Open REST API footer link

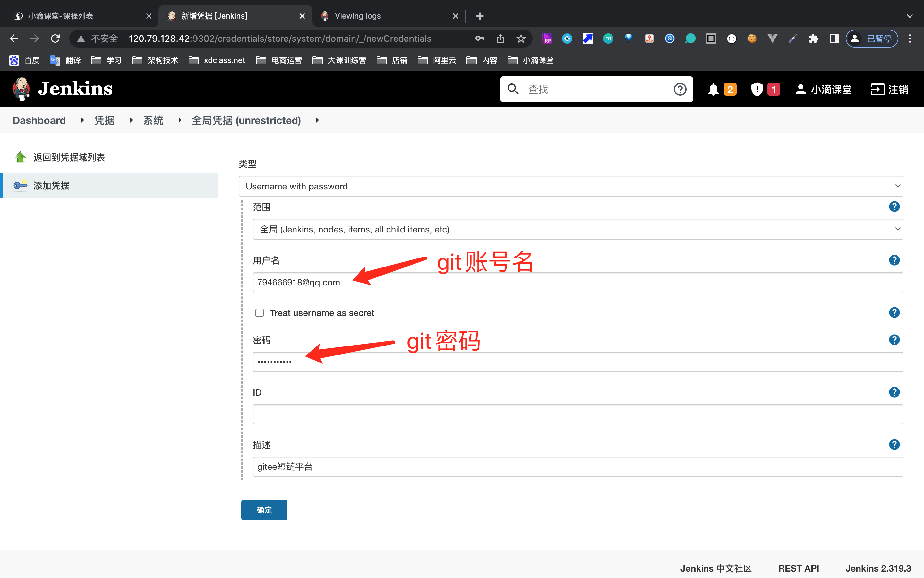798,568
